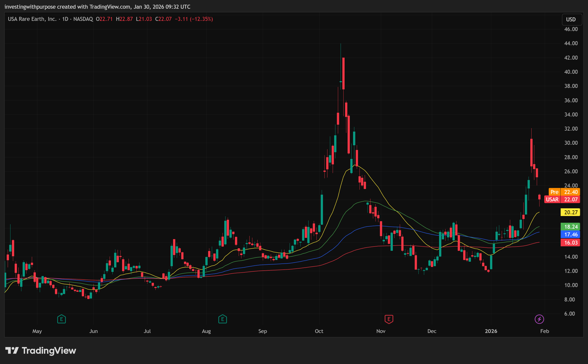
Task: Click the TradingView logo
Action: click(41, 351)
